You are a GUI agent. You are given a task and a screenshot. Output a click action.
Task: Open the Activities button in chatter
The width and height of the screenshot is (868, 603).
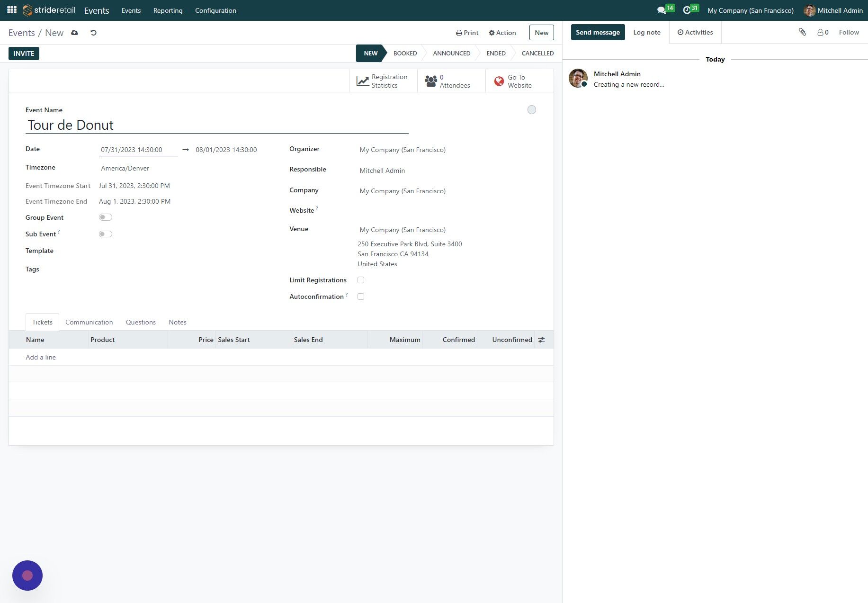click(x=695, y=32)
